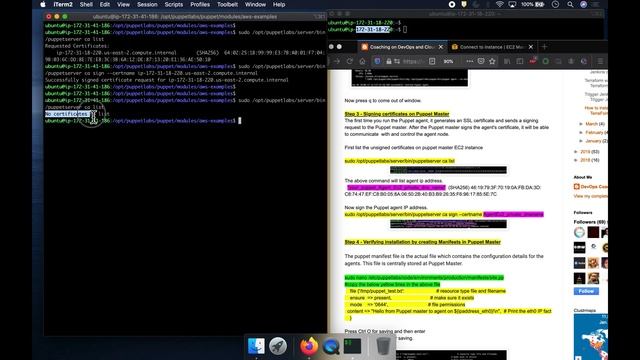Open Firefox from the Dock
The width and height of the screenshot is (640, 360).
309,346
